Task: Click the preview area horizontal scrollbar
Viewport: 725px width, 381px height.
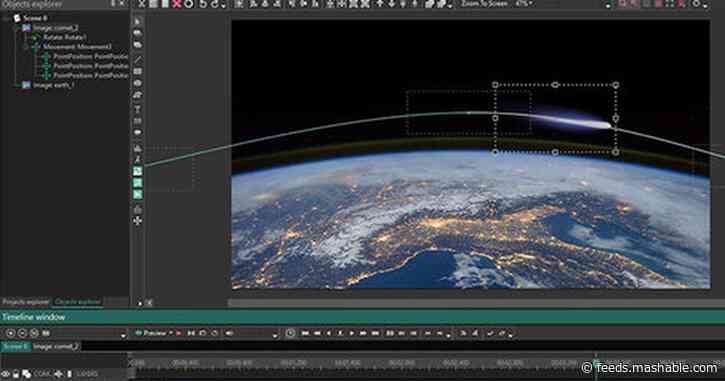Action: coord(476,303)
